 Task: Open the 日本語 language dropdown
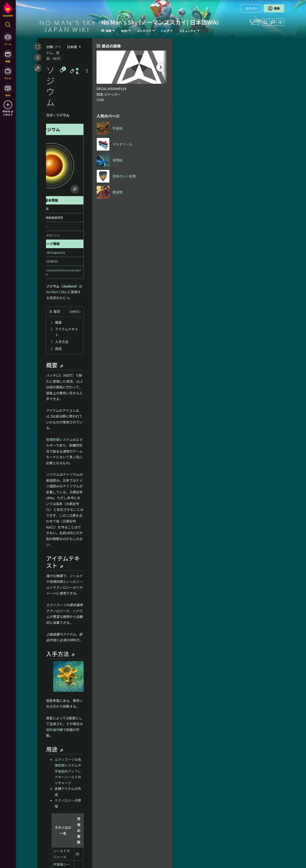click(74, 47)
